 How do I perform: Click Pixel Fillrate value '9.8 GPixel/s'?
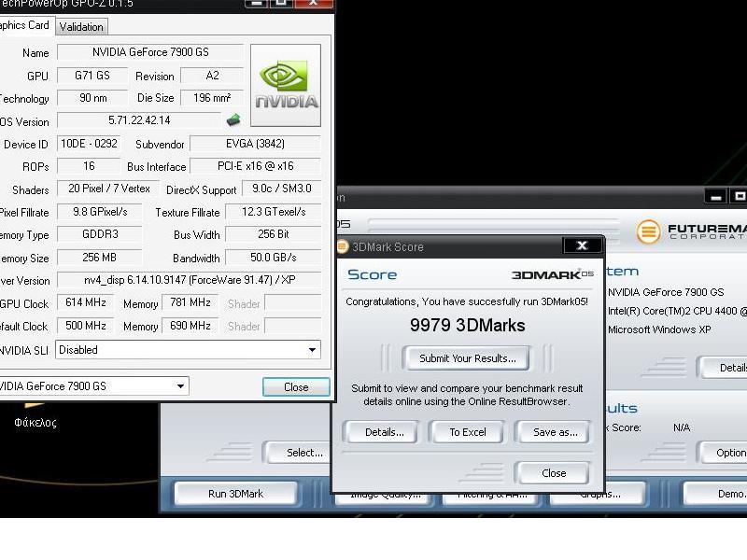pos(100,212)
